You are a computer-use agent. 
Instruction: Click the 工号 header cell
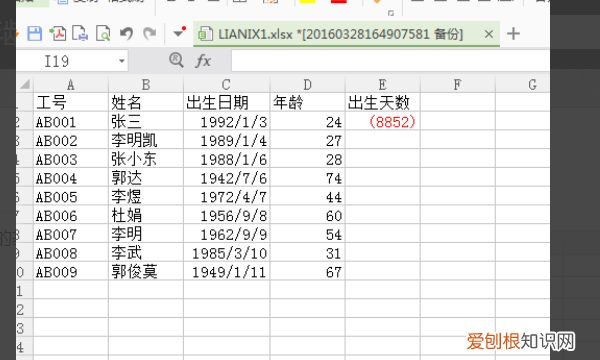(x=71, y=102)
